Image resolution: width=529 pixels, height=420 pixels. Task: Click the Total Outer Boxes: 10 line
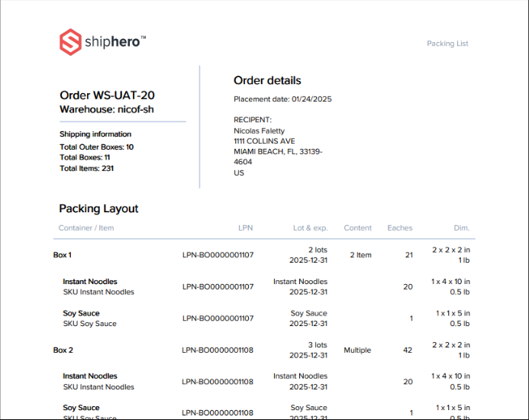tap(96, 147)
